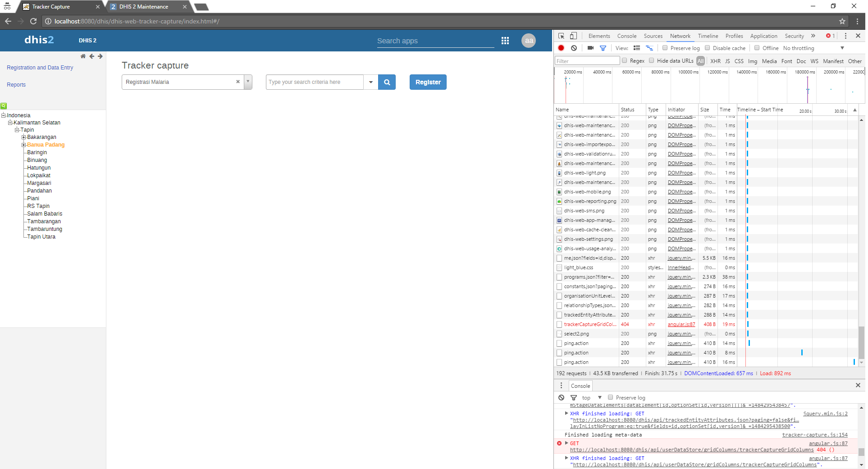Open the search criteria dropdown arrow
Screen dimensions: 868x469
pyautogui.click(x=371, y=82)
